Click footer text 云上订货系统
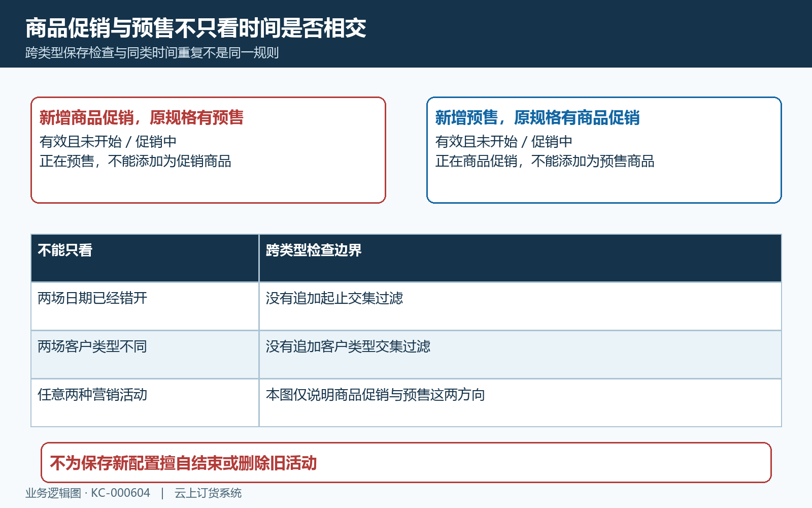 (x=208, y=493)
